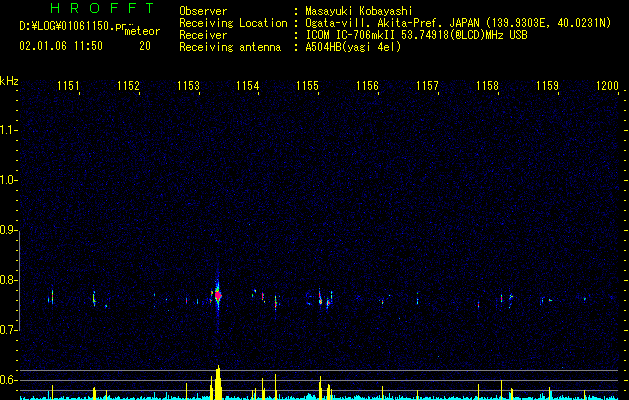Click the 1152 time axis marker
Screen dimensions: 629x400
tap(128, 86)
